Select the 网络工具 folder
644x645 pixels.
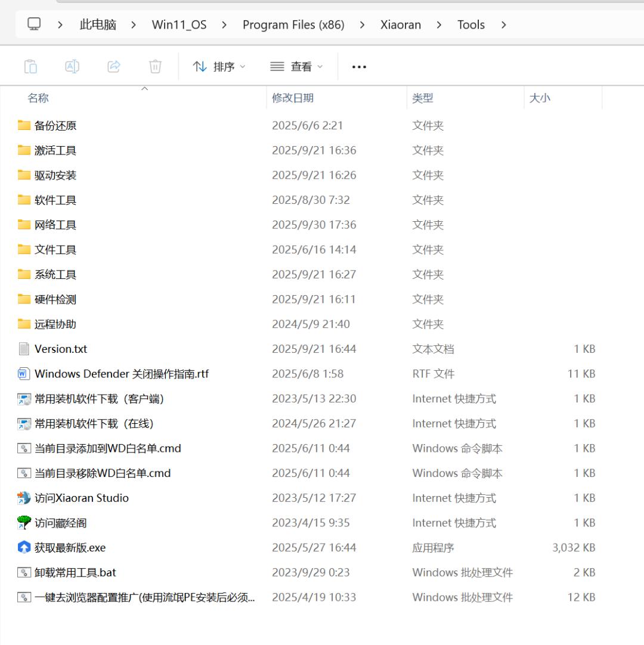pyautogui.click(x=56, y=225)
